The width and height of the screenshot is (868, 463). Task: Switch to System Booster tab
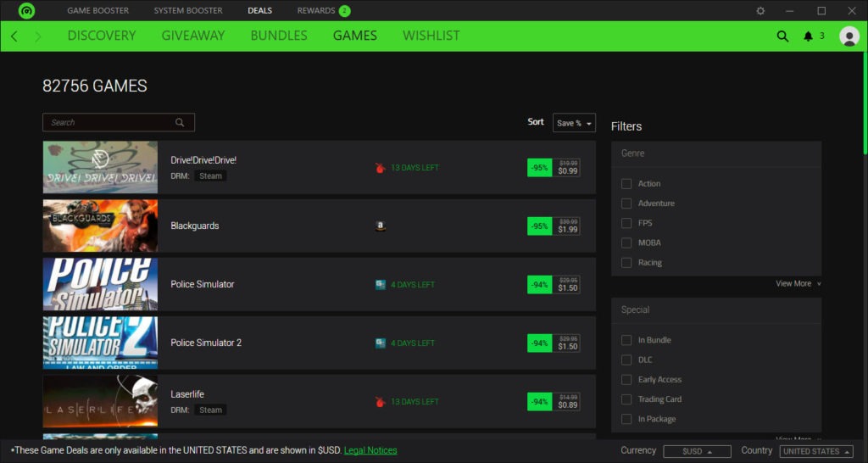point(188,10)
